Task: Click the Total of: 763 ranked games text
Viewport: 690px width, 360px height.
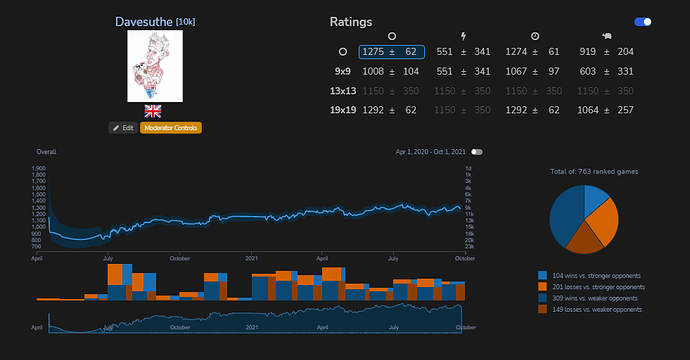Action: (x=594, y=172)
